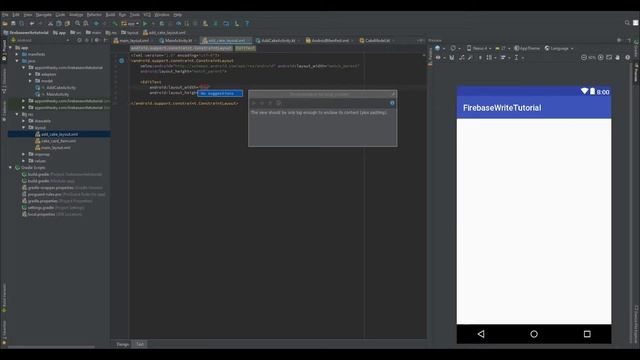Switch to the Design tab at bottom
Screen dimensions: 640x360
tap(122, 344)
